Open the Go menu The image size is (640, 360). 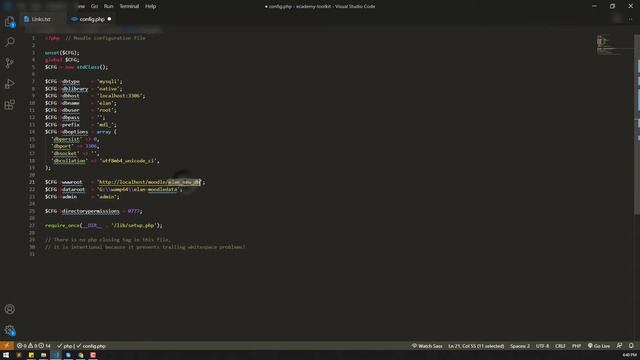(94, 6)
